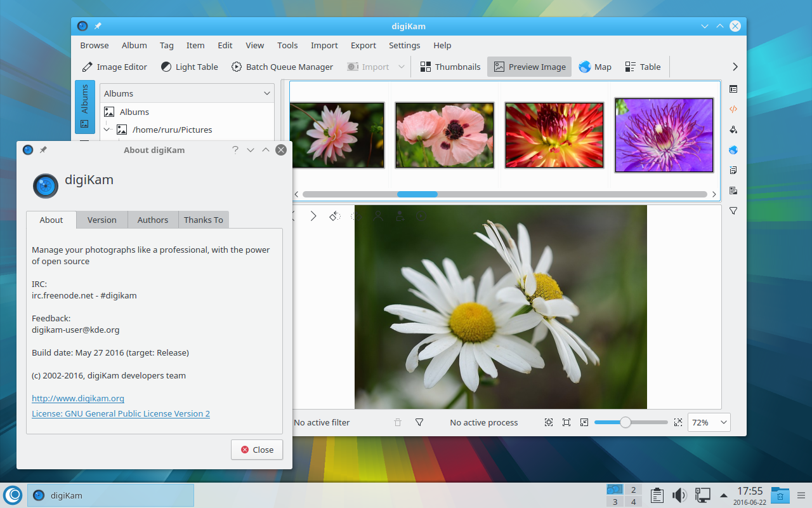The width and height of the screenshot is (812, 508).
Task: Adjust the zoom slider handle
Action: [x=625, y=422]
